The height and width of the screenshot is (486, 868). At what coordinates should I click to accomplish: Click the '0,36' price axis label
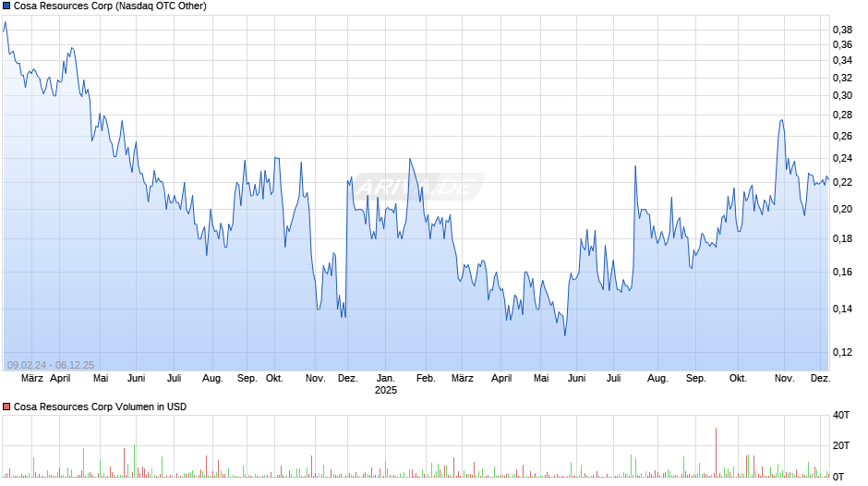842,45
